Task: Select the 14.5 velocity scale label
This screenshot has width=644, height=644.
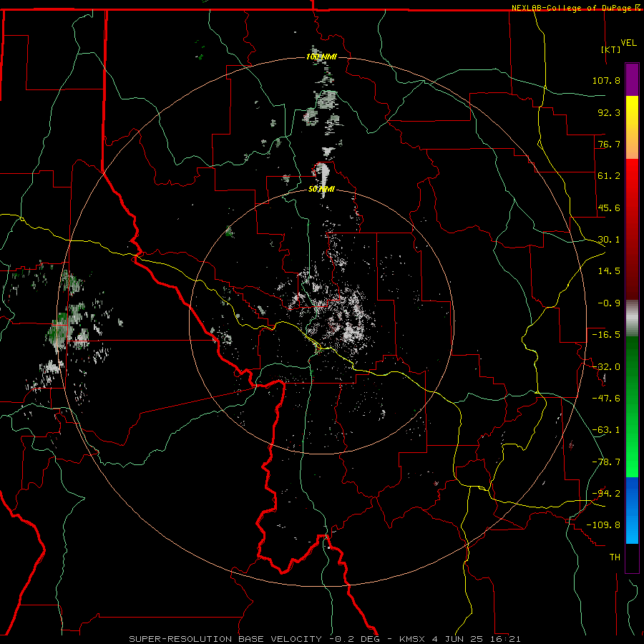Action: click(x=609, y=271)
